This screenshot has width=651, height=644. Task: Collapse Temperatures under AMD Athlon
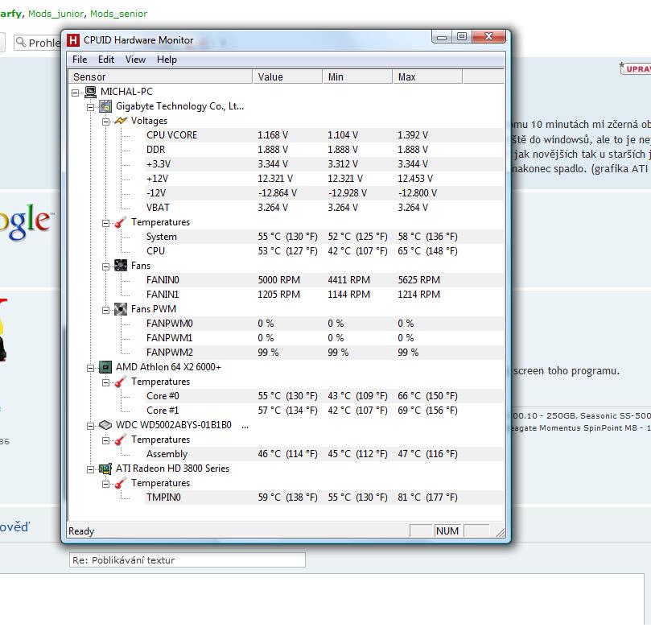click(x=106, y=382)
